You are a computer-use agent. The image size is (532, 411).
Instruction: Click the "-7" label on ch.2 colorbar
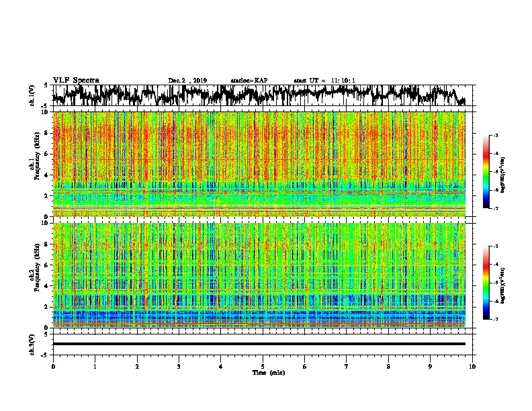coord(496,319)
